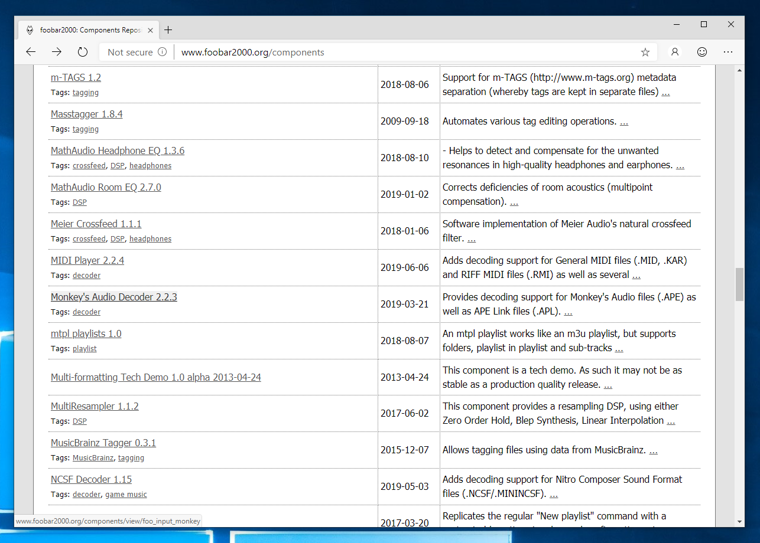
Task: Maximize the browser window
Action: (704, 24)
